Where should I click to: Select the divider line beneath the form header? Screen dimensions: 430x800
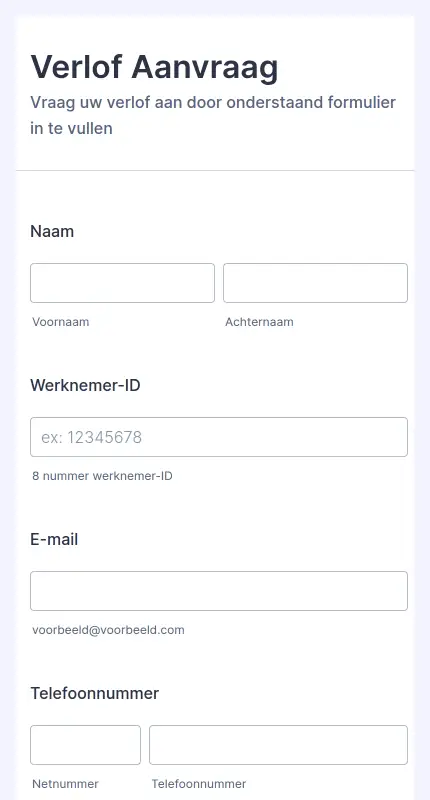click(215, 170)
